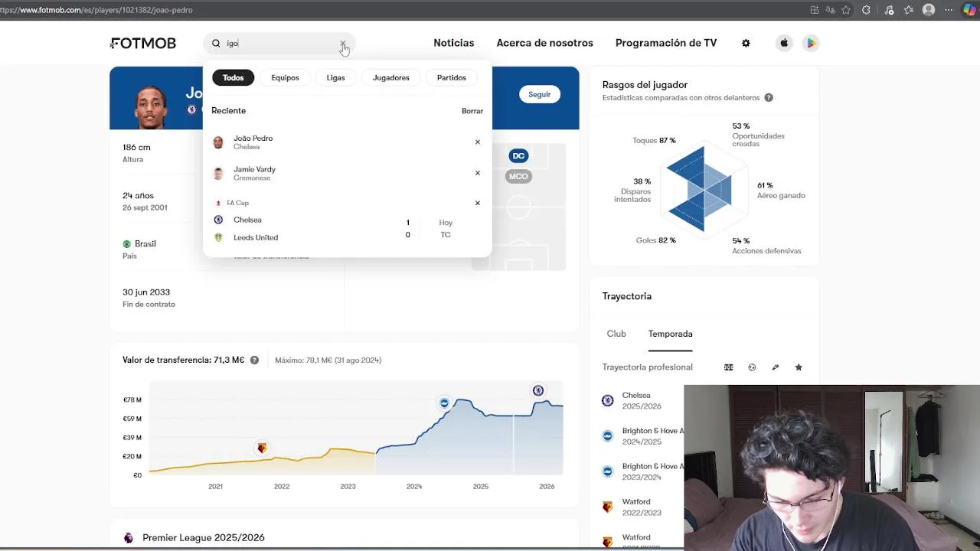Click the Seguir button
Viewport: 980px width, 551px height.
(x=539, y=94)
